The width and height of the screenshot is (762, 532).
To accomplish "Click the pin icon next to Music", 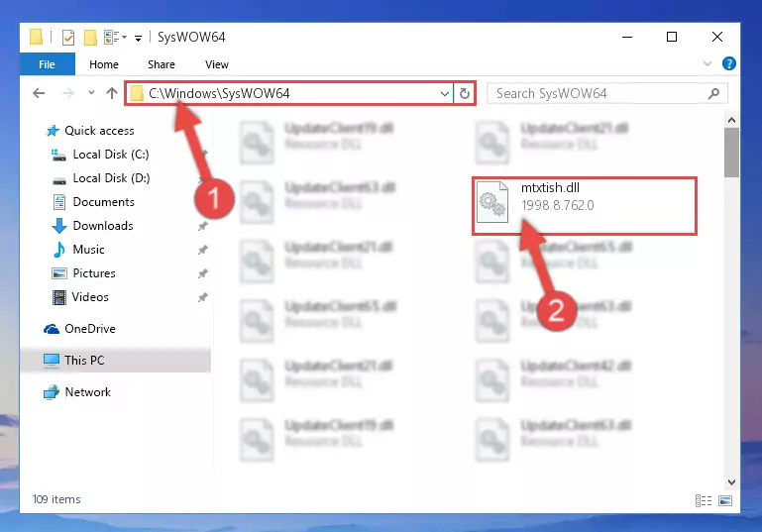I will [x=203, y=250].
